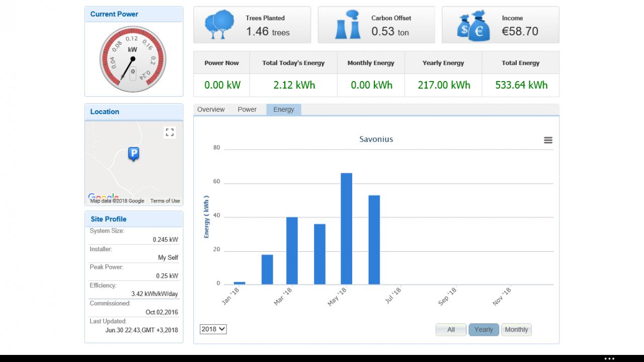Open the chart hamburger menu icon

pyautogui.click(x=548, y=140)
